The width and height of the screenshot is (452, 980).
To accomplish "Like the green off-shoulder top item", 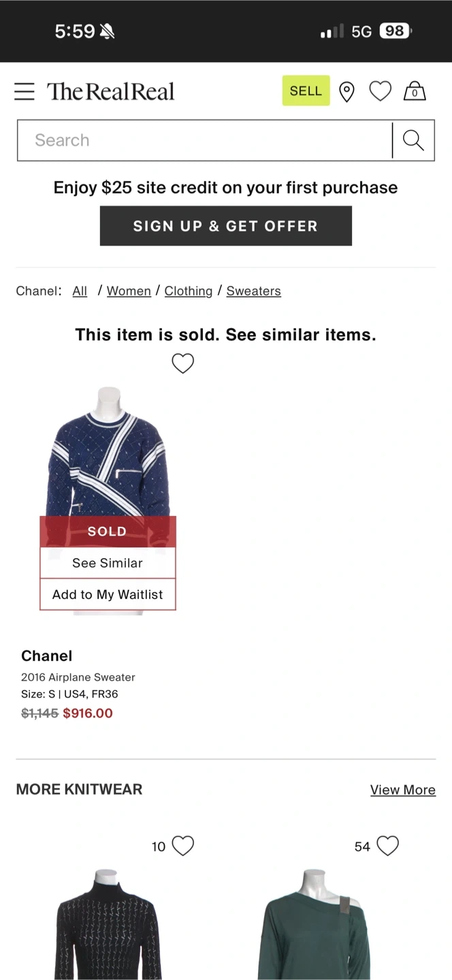I will 387,846.
